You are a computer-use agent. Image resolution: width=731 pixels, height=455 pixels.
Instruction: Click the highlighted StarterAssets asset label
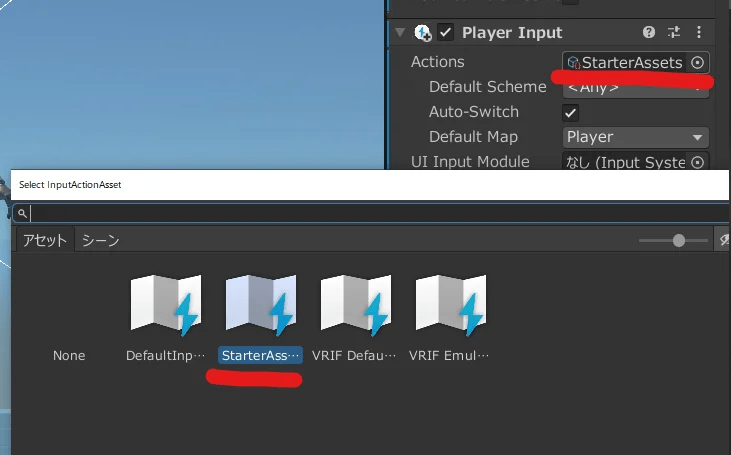pos(260,356)
